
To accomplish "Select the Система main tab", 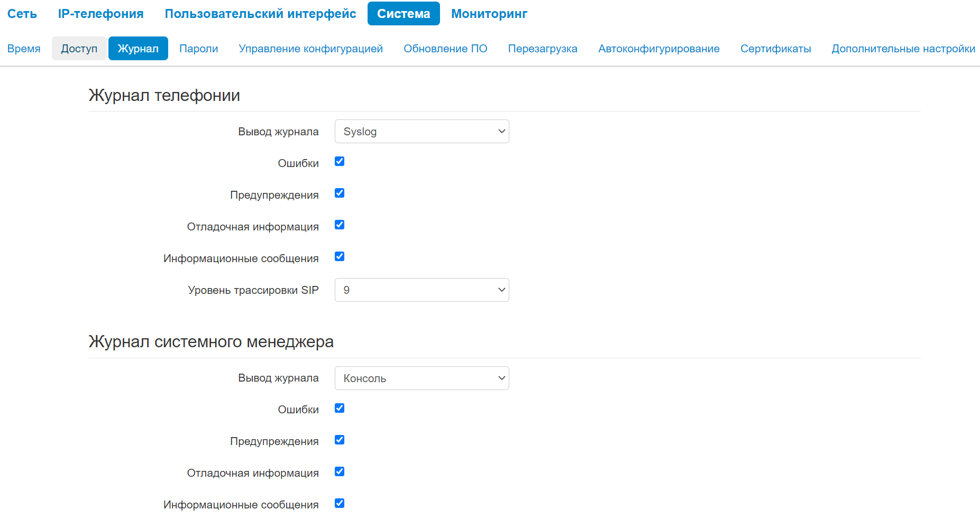I will click(404, 14).
